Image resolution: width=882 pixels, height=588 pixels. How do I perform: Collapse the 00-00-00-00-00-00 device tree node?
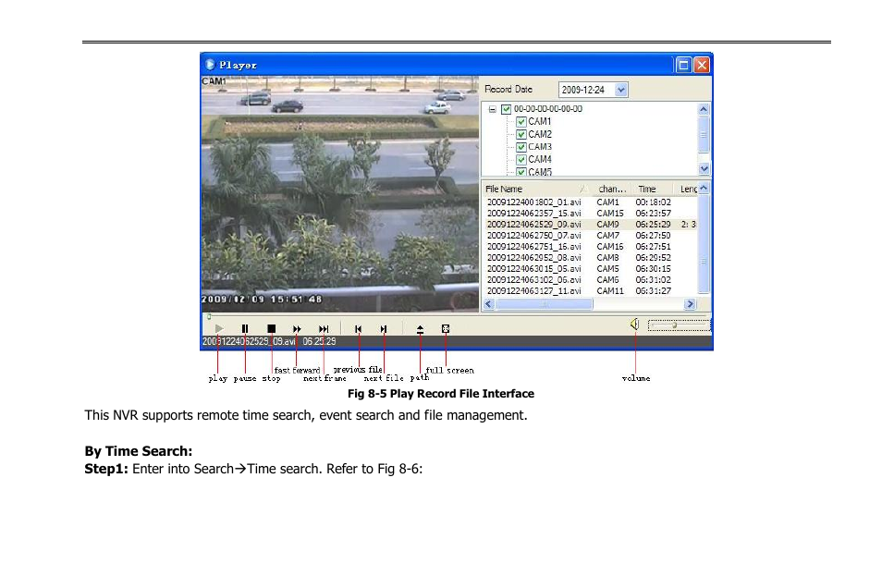click(x=492, y=109)
